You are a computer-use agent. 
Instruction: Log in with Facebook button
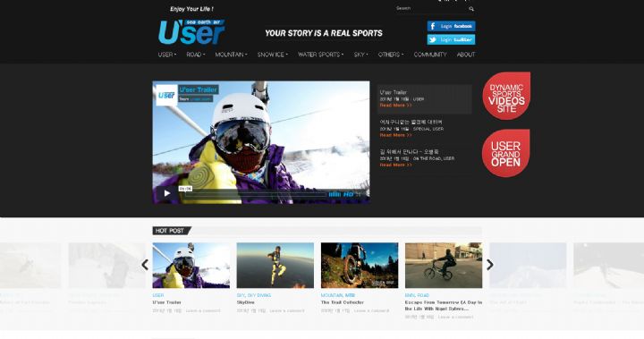(x=451, y=26)
